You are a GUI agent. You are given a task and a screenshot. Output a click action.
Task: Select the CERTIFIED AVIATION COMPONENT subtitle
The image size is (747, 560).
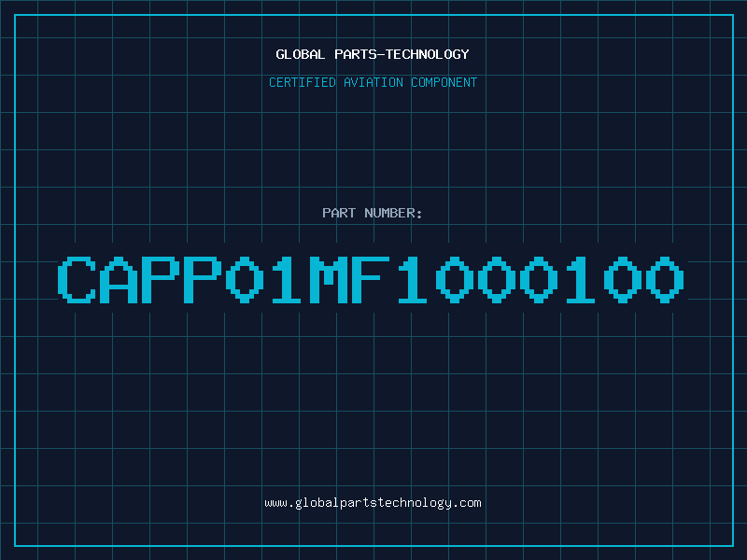click(x=373, y=82)
